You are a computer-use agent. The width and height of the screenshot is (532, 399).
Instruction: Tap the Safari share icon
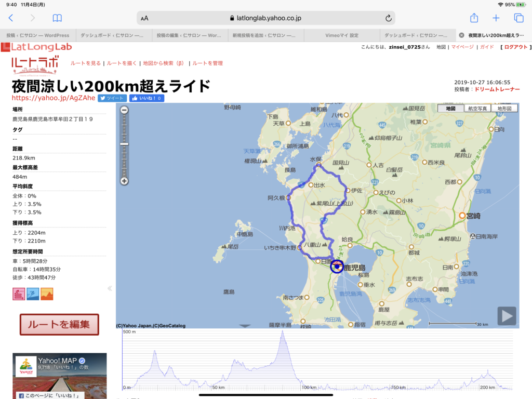(x=474, y=18)
